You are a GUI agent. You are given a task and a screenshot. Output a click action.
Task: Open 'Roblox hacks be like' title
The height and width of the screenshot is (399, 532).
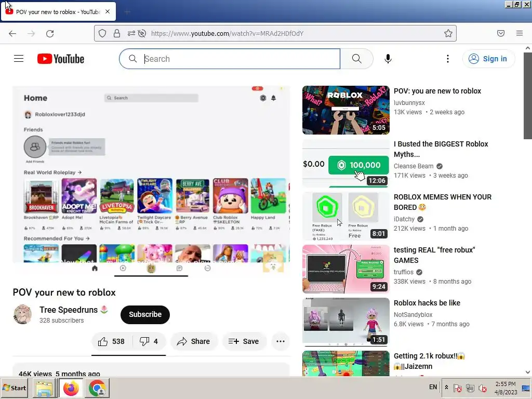pyautogui.click(x=427, y=303)
